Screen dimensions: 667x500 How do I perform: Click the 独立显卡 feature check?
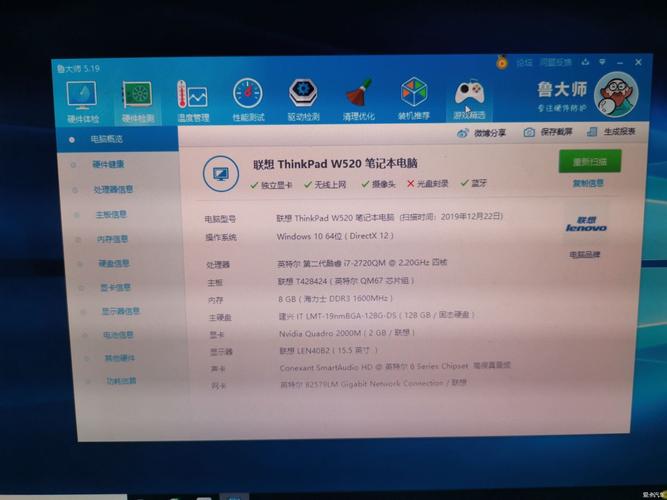[271, 185]
